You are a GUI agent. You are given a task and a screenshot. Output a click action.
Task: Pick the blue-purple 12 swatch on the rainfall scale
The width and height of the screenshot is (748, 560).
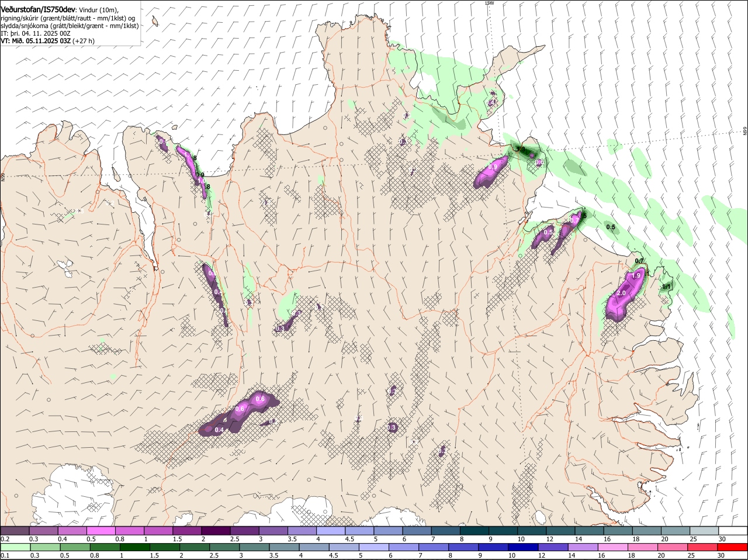tap(552, 547)
